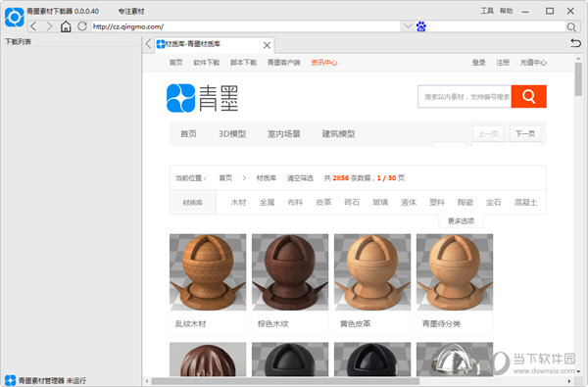Open 室内场景 in the site navigation
This screenshot has height=387, width=588.
(x=283, y=134)
